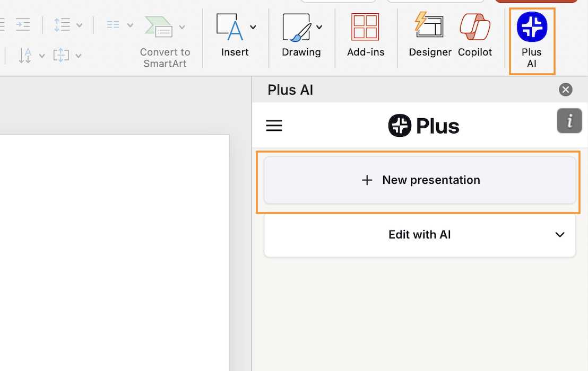The width and height of the screenshot is (588, 371).
Task: Click the text direction icon
Action: click(25, 56)
